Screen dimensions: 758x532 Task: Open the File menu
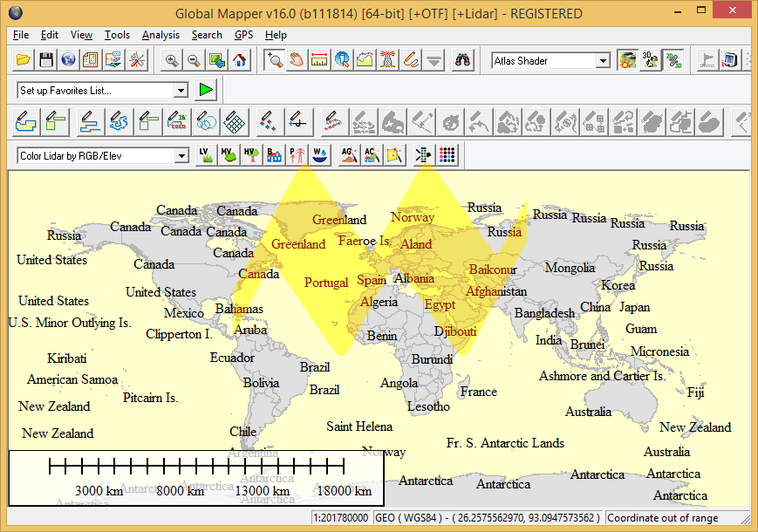pos(21,35)
